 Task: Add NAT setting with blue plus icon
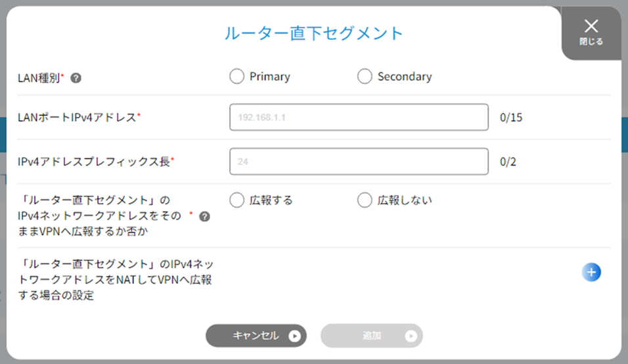(x=591, y=272)
